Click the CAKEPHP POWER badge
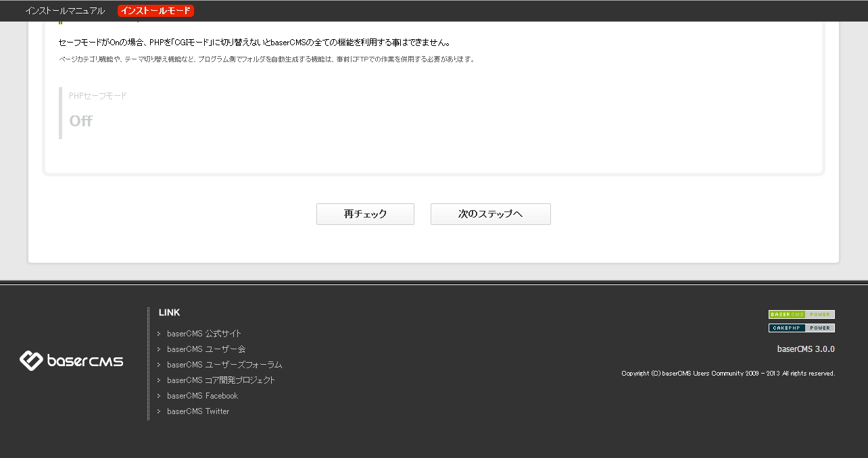Viewport: 868px width, 458px height. click(x=801, y=328)
